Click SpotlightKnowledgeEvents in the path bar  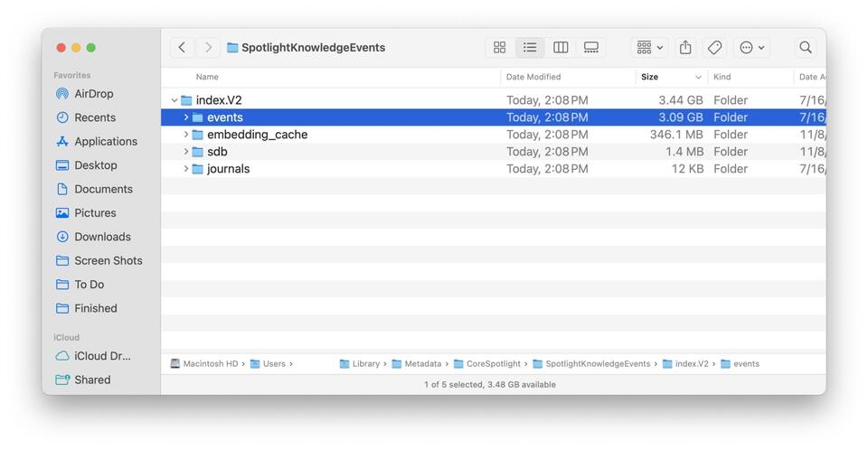click(591, 363)
